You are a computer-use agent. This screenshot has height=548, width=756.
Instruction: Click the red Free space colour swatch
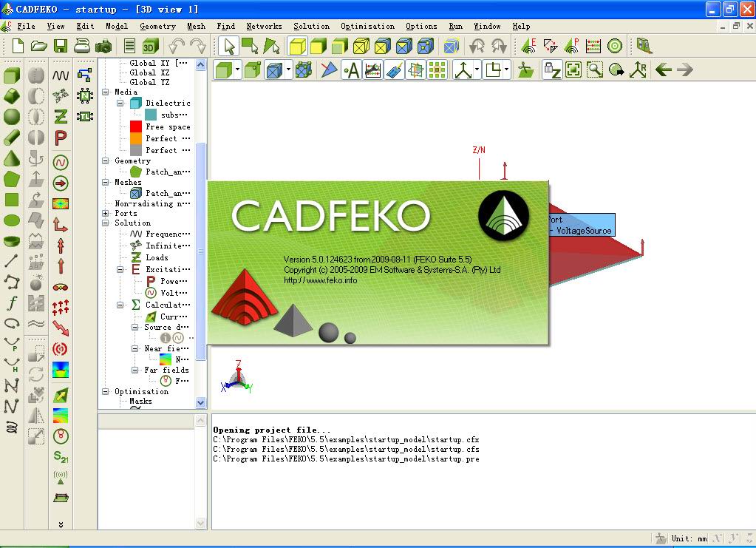(136, 127)
